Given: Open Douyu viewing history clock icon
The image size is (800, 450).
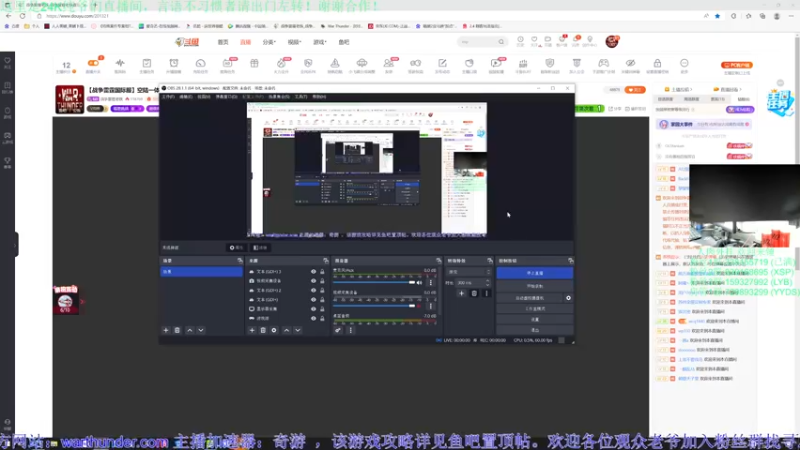Looking at the screenshot, I should (520, 40).
